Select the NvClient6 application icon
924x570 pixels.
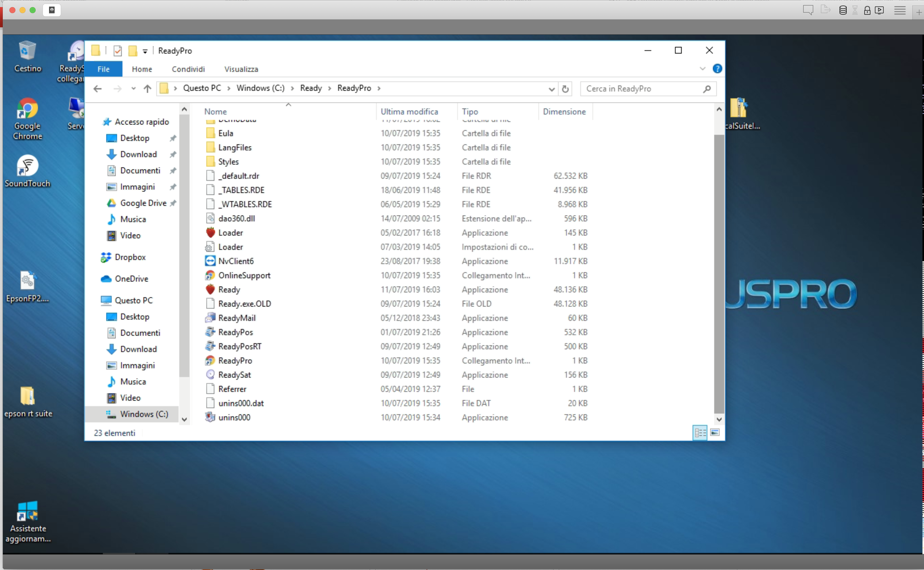pos(210,261)
